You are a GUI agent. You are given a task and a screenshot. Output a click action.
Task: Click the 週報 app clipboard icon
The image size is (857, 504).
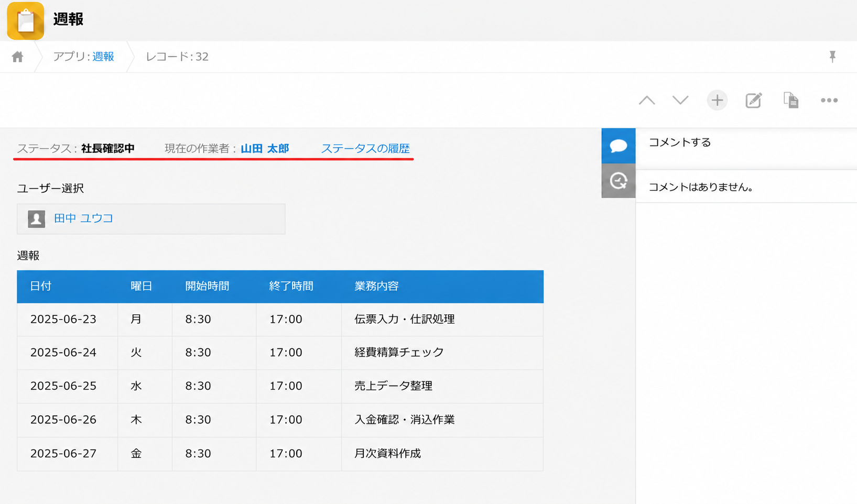coord(26,20)
